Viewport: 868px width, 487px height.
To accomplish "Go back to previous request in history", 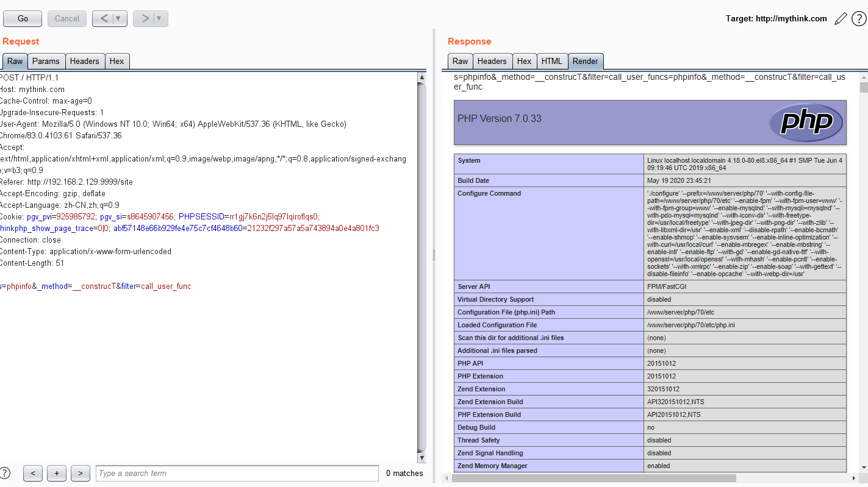I will [x=104, y=19].
